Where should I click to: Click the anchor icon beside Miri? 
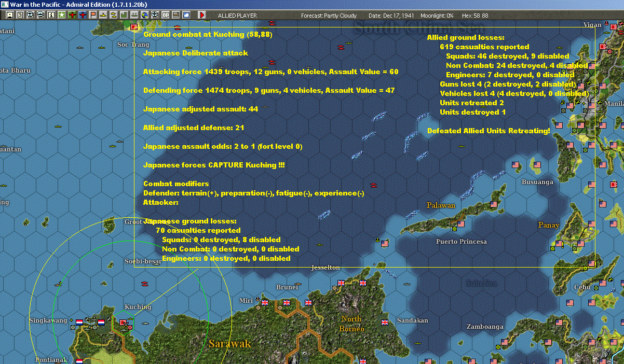coord(257,300)
